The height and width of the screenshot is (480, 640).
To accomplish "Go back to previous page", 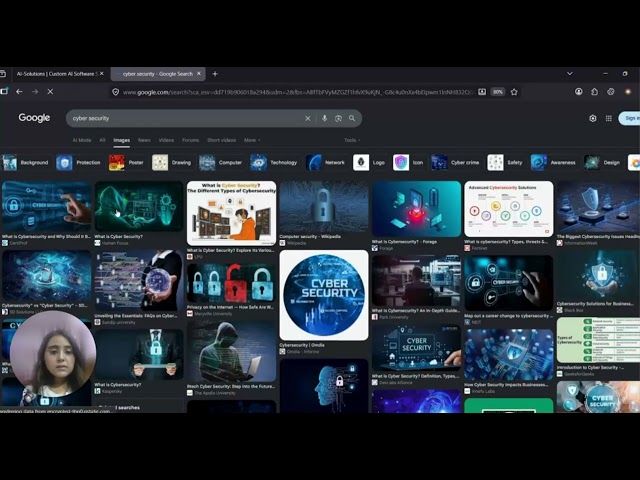I will (x=19, y=92).
